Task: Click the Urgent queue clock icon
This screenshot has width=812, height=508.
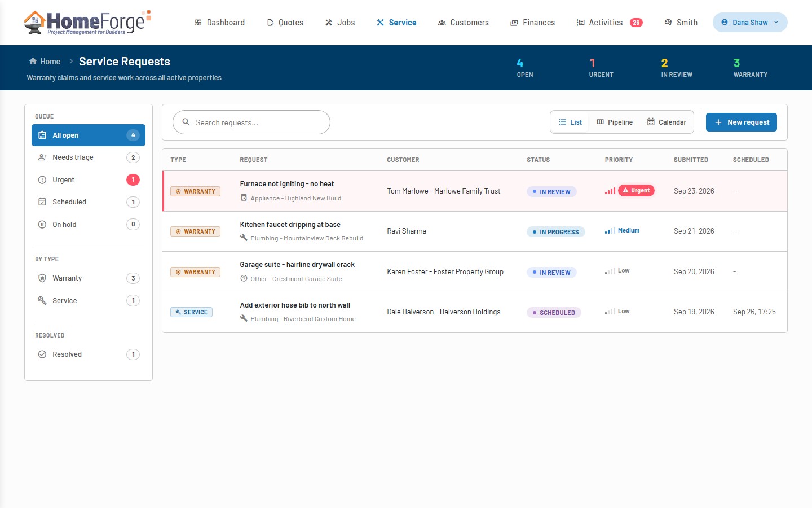Action: point(42,180)
